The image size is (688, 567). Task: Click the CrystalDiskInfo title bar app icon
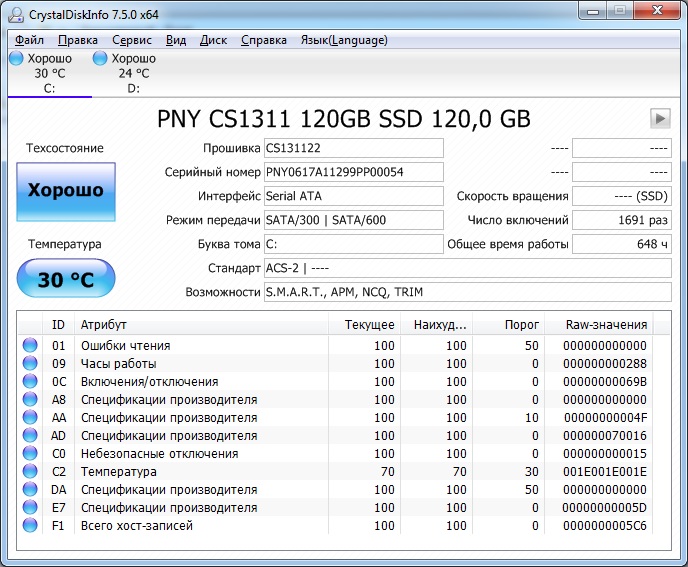(x=16, y=14)
